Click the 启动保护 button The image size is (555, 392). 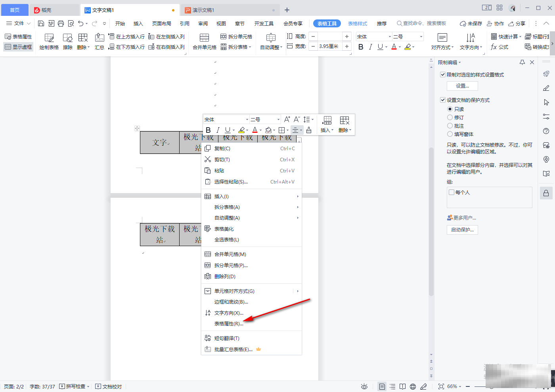click(462, 229)
